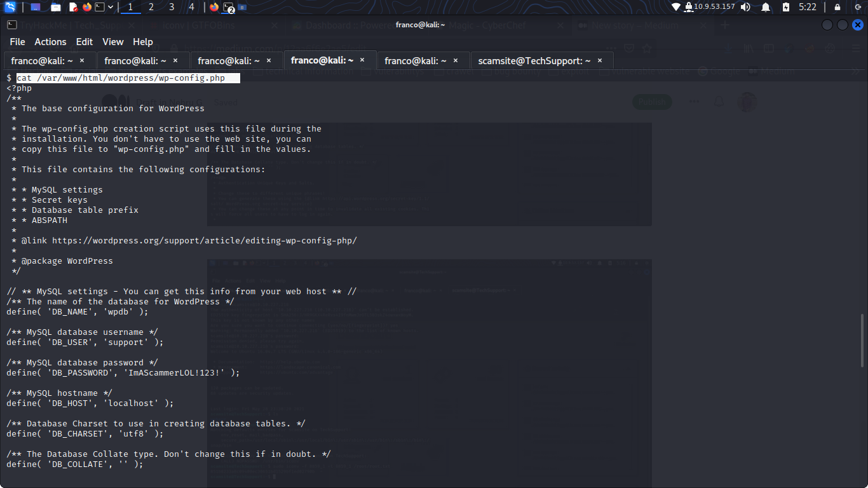Click the 'MySQL hostname' comment line
The width and height of the screenshot is (868, 488).
pyautogui.click(x=60, y=393)
